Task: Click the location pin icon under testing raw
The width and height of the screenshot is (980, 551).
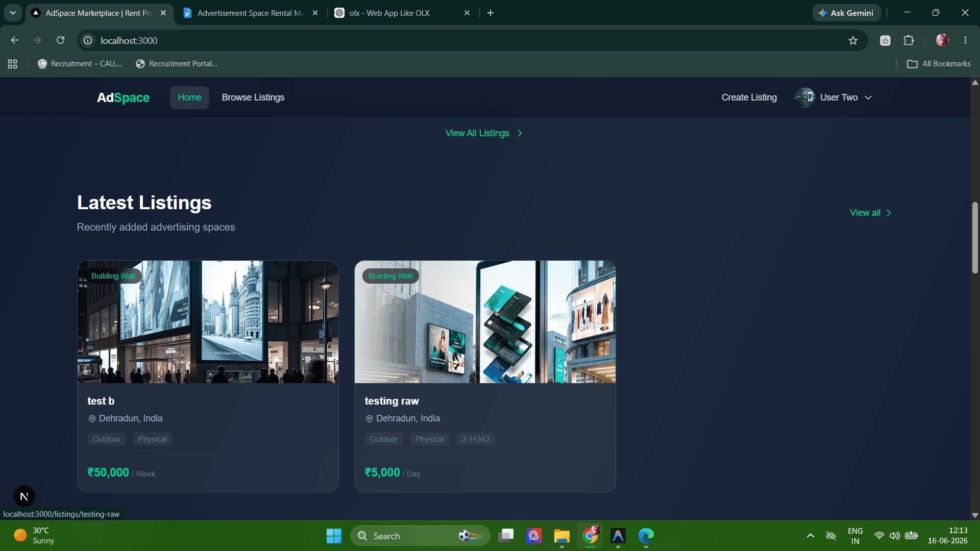Action: pos(369,419)
